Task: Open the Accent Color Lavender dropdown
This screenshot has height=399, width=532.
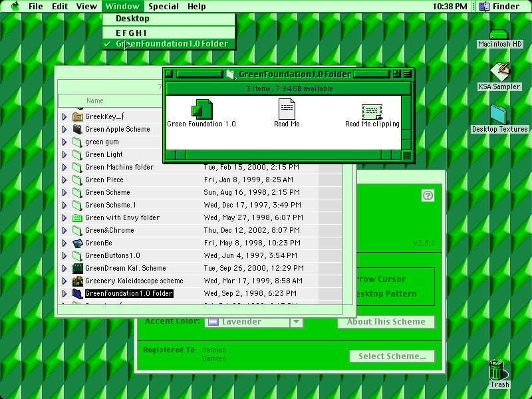Action: 254,322
